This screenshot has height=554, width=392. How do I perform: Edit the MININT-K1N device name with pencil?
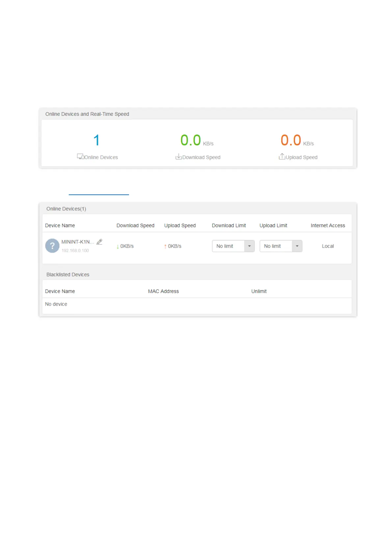pos(99,242)
